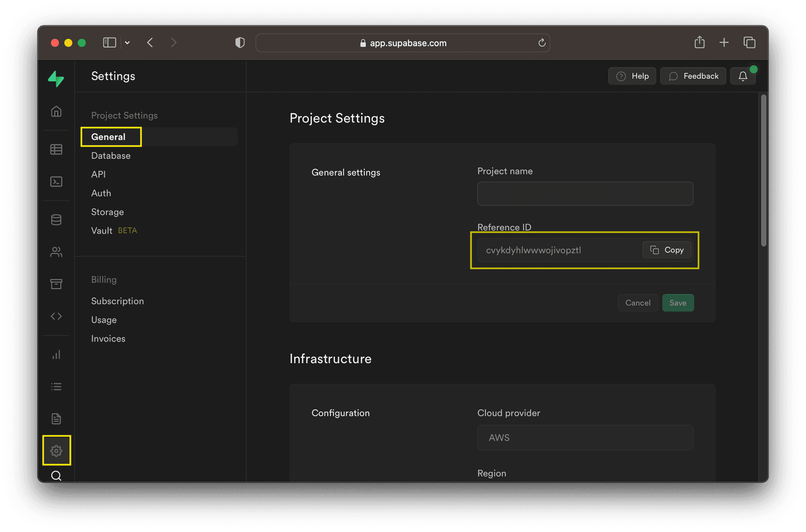Go to Subscription under Billing
Viewport: 806px width, 532px height.
coord(118,301)
